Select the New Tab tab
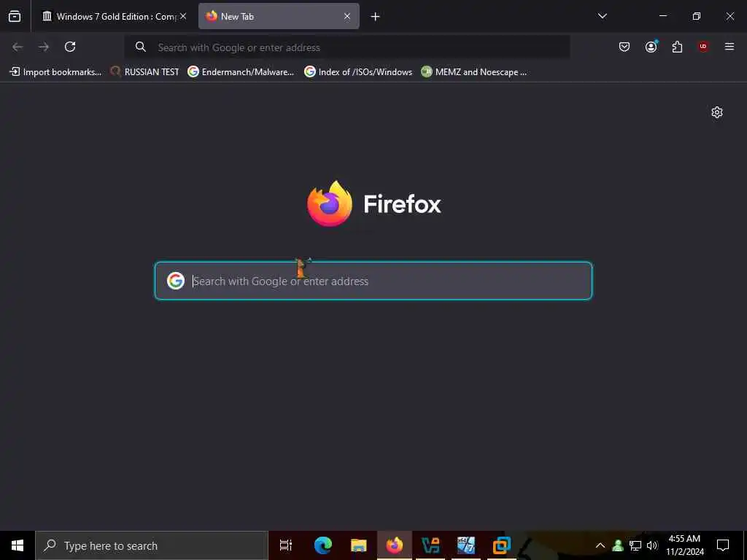 tap(279, 16)
